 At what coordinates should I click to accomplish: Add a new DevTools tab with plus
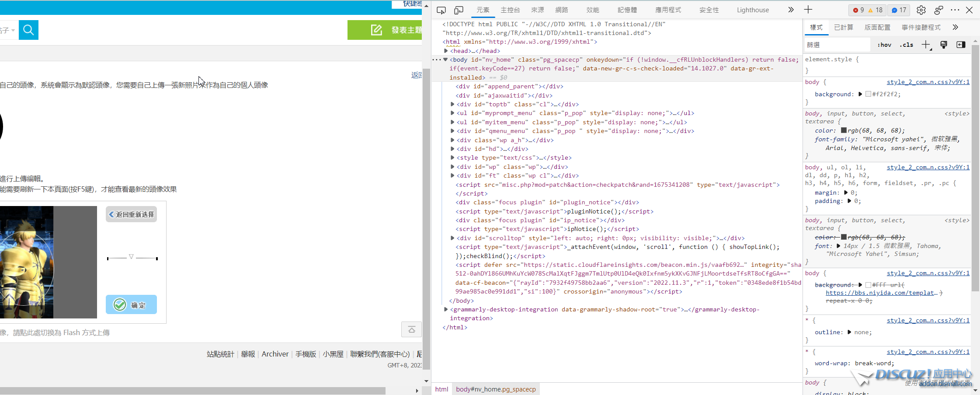(808, 10)
